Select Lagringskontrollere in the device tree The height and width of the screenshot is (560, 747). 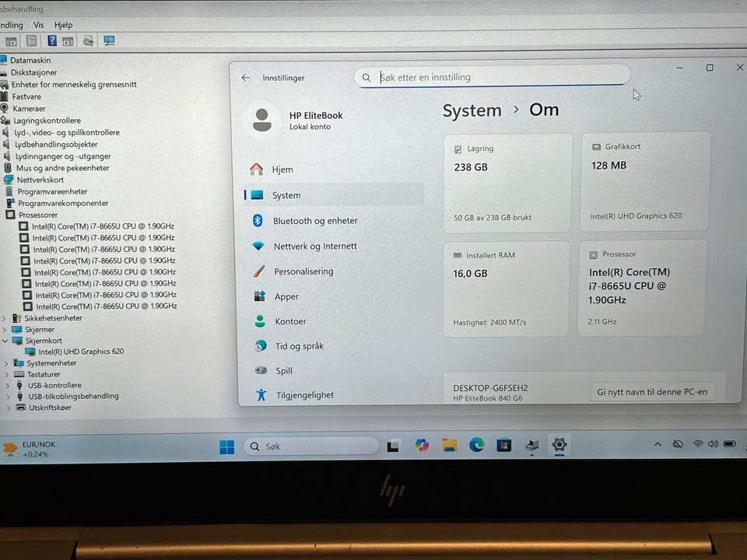pyautogui.click(x=47, y=121)
